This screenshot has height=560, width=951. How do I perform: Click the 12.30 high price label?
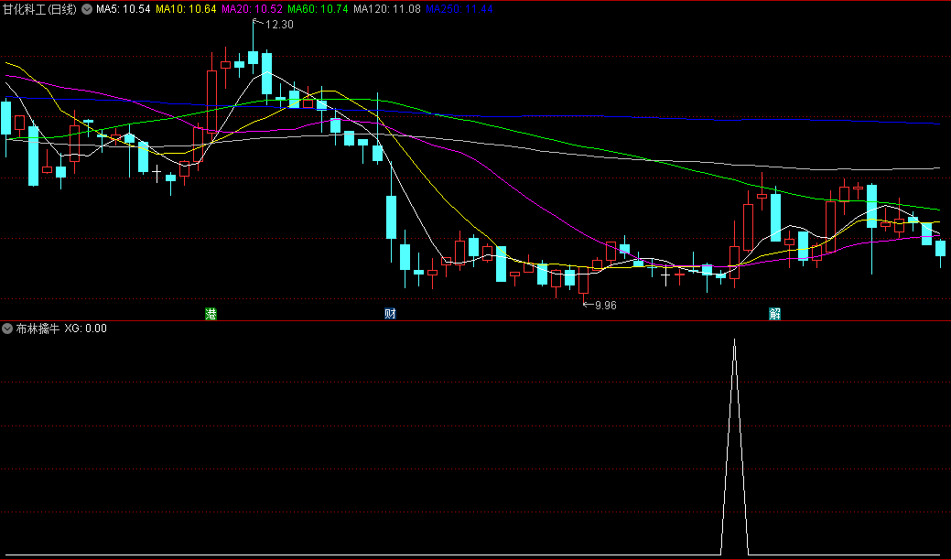tap(279, 25)
